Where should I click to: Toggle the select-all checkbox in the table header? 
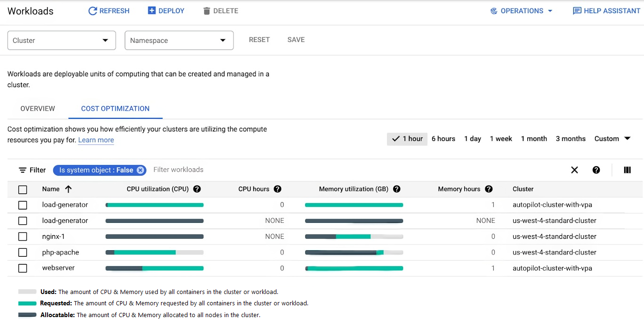[x=23, y=189]
